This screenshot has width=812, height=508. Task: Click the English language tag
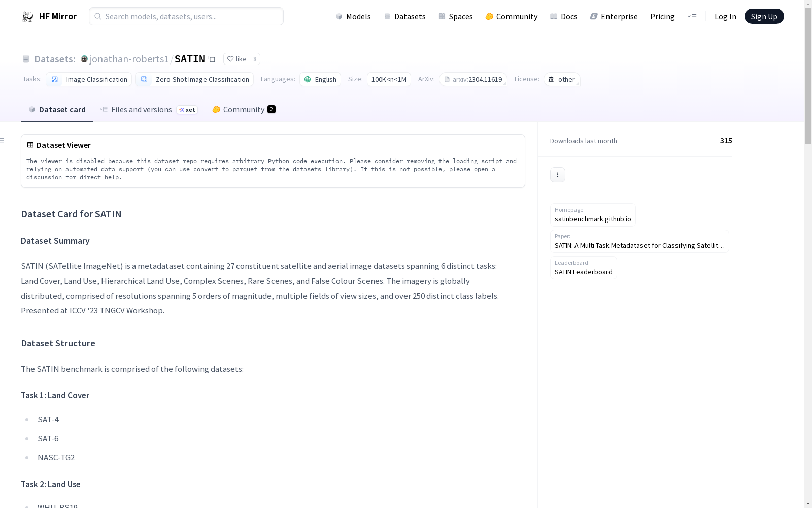320,79
